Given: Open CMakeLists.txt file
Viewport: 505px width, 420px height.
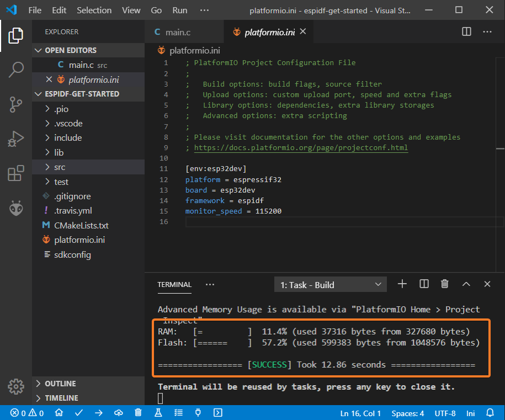Looking at the screenshot, I should coord(88,225).
